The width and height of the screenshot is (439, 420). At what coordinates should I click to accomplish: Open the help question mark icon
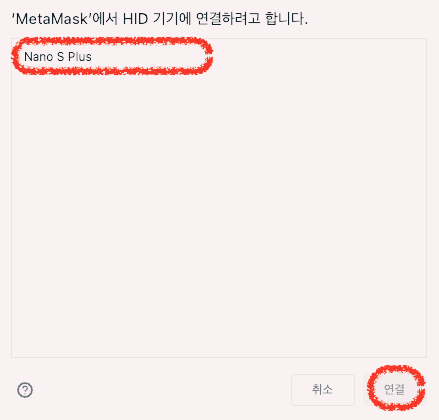click(25, 390)
